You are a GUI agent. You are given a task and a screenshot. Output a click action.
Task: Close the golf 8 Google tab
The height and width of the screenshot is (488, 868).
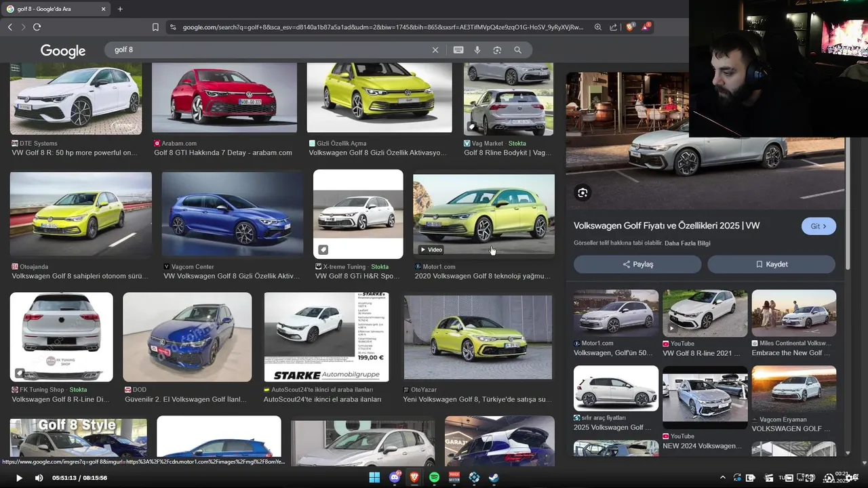click(x=103, y=9)
